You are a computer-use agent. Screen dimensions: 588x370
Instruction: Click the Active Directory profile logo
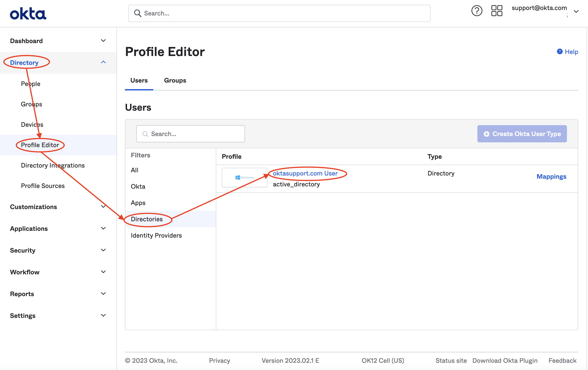[244, 177]
